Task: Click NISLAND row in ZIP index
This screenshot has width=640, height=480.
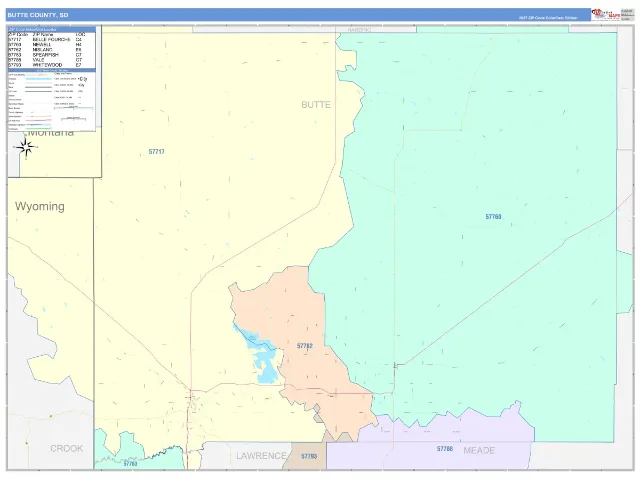Action: 52,49
